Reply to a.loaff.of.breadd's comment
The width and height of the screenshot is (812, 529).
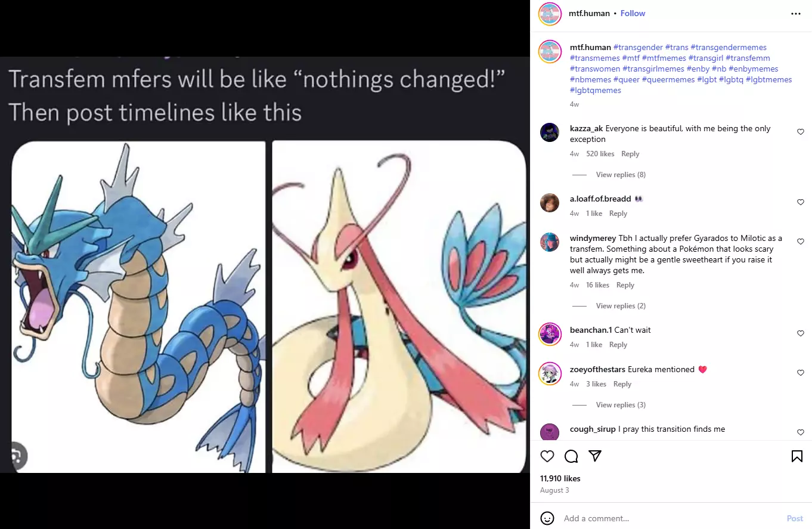click(x=618, y=214)
